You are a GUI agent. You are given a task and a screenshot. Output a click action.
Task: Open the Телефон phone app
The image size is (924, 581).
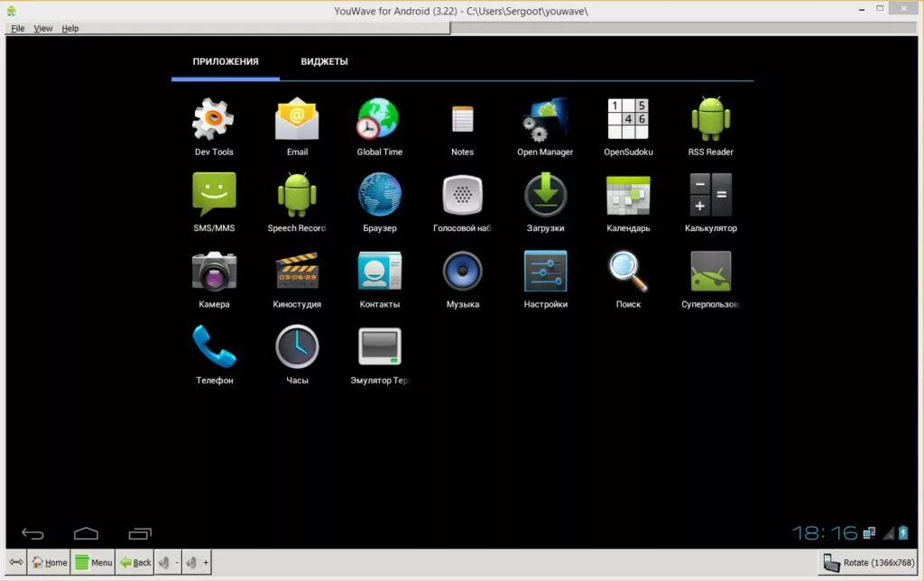tap(214, 346)
